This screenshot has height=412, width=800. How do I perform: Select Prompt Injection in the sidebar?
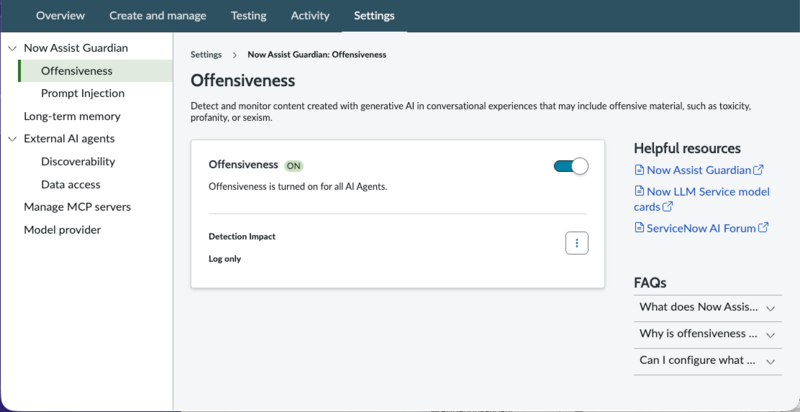[83, 93]
